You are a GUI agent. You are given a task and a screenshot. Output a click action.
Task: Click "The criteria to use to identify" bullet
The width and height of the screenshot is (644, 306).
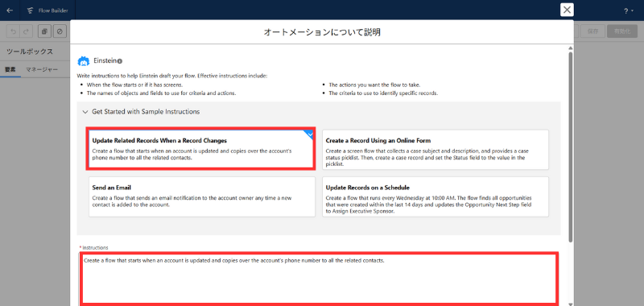pyautogui.click(x=383, y=93)
